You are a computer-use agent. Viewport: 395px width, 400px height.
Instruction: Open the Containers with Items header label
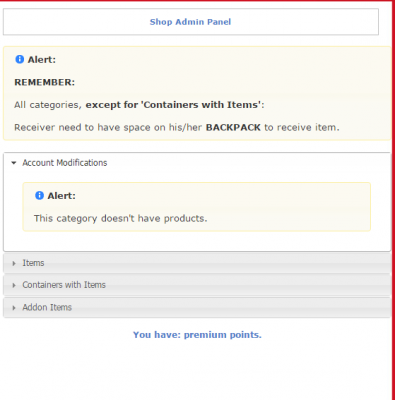[x=64, y=285]
